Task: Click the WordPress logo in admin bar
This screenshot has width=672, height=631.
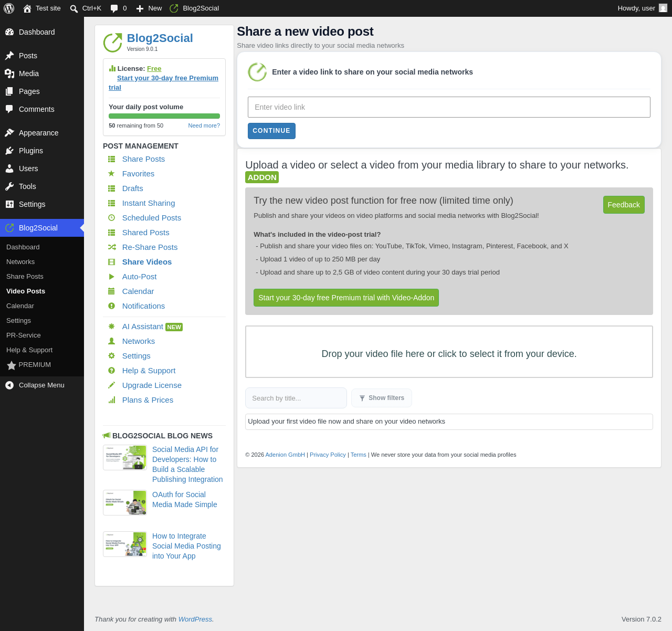Action: click(9, 8)
